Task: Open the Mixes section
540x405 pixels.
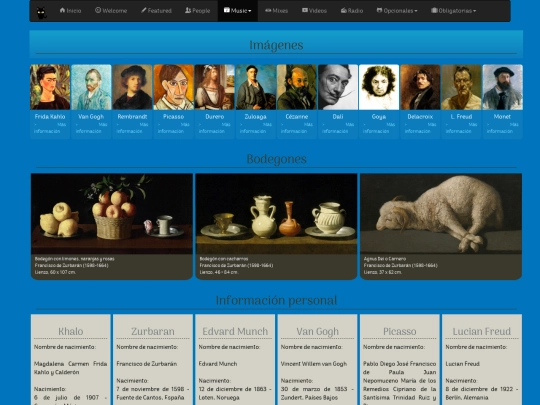Action: (277, 11)
